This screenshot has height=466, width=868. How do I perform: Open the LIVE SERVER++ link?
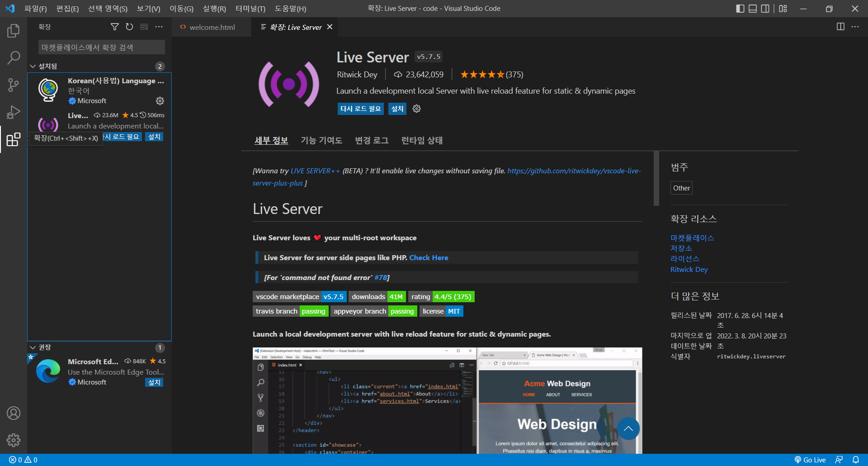pos(315,171)
